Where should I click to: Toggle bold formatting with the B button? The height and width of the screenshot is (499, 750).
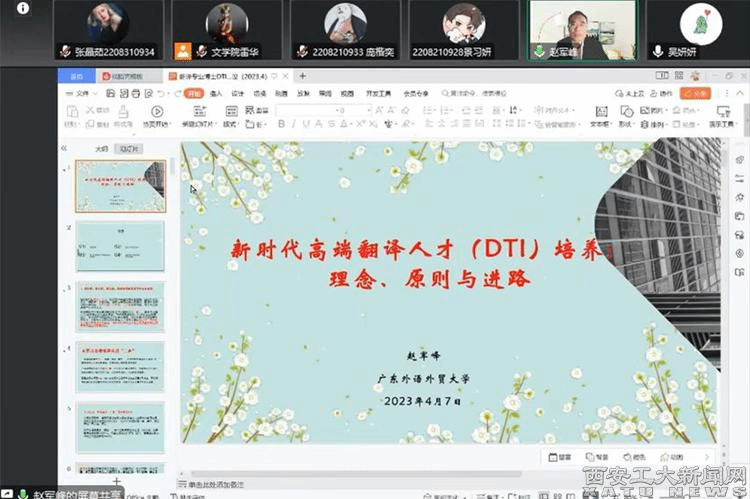(281, 124)
